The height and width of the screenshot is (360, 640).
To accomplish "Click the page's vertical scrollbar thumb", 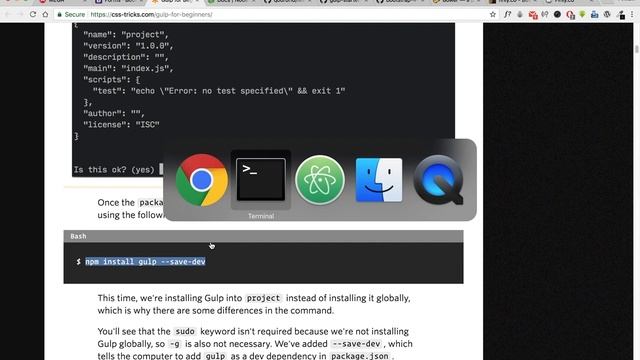I will (636, 49).
